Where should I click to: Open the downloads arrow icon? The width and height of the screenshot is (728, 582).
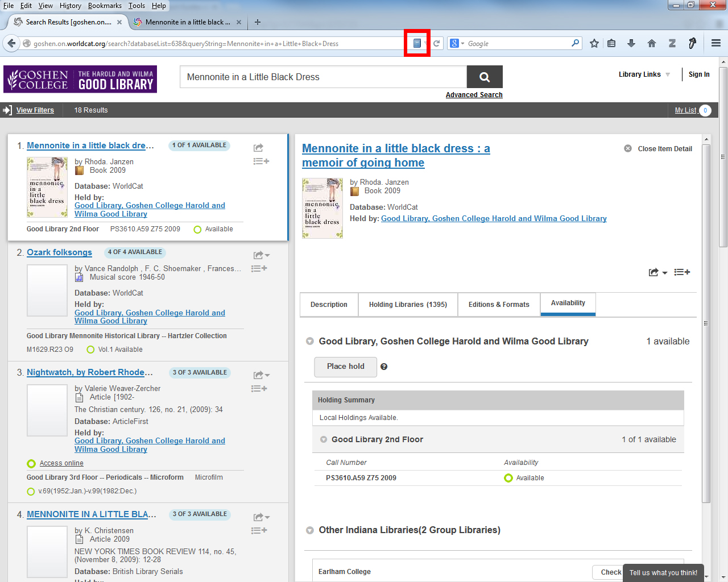coord(631,43)
